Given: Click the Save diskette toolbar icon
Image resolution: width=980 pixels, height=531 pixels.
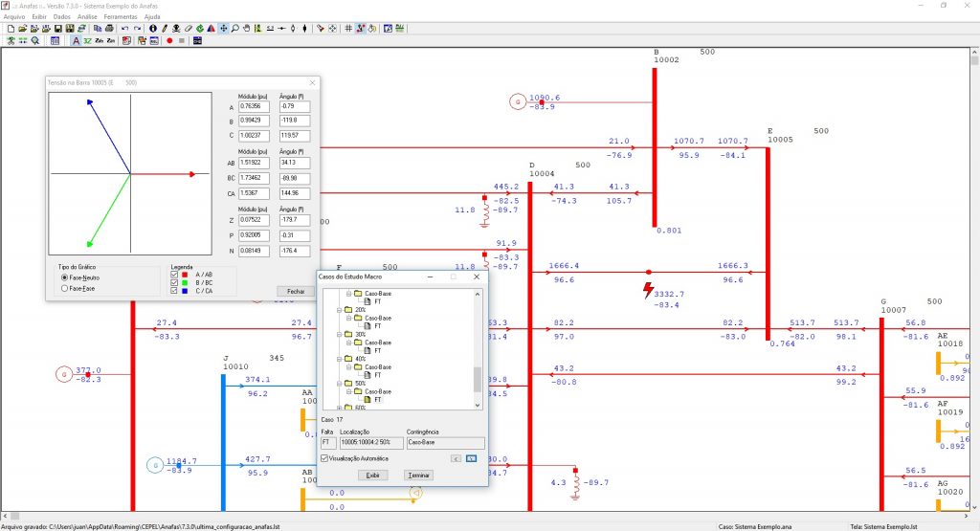Looking at the screenshot, I should click(57, 29).
